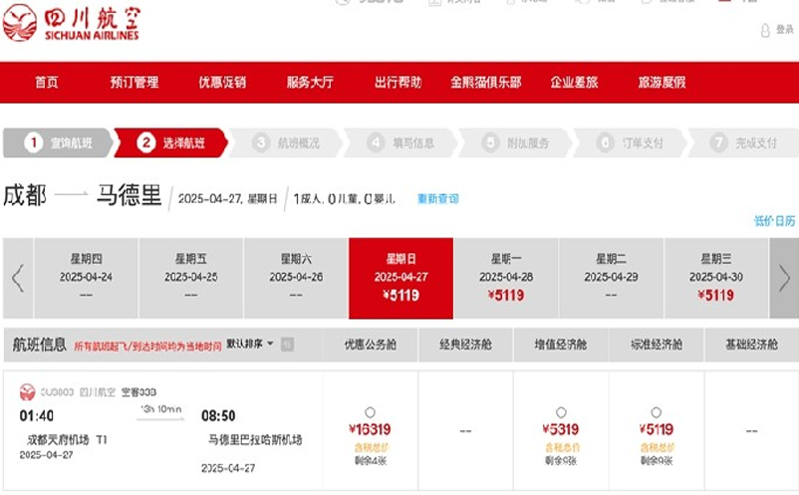The width and height of the screenshot is (799, 495).
Task: Click the 马德里巴拉哈斯机场 text
Action: [x=255, y=439]
